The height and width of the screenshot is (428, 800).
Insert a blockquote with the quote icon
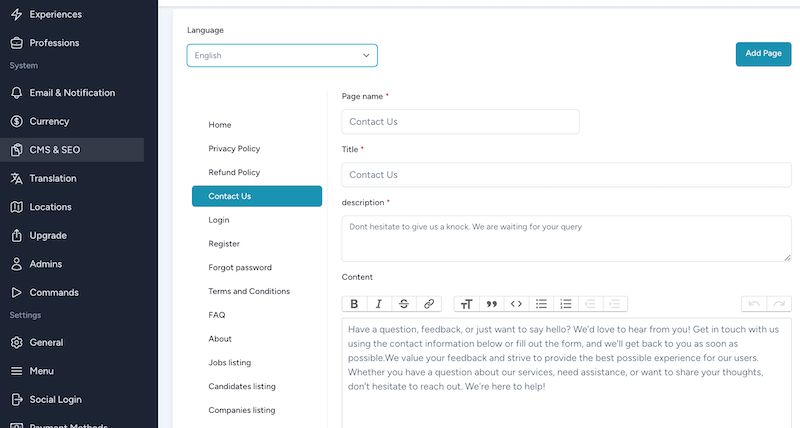491,304
